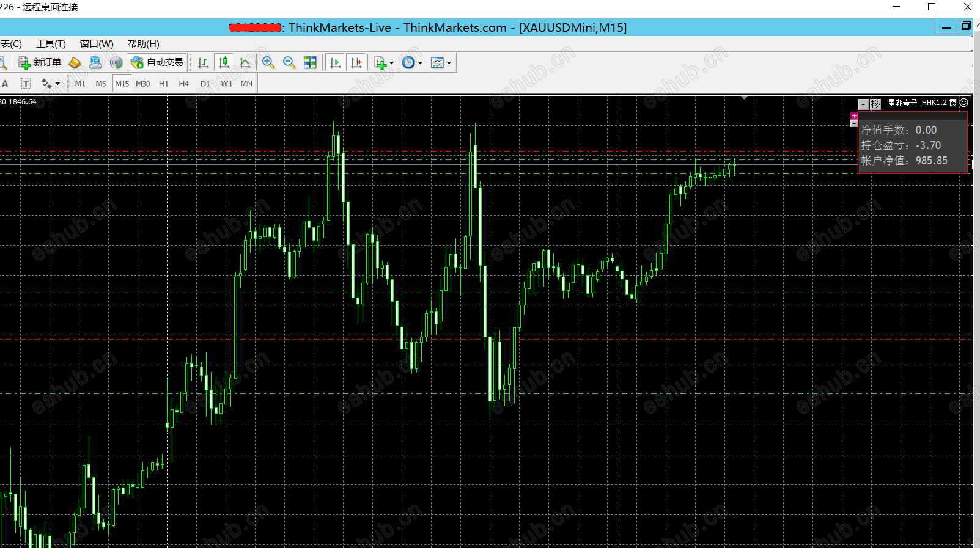980x548 pixels.
Task: Toggle AutoTrading (自动交易) on or off
Action: pyautogui.click(x=157, y=62)
